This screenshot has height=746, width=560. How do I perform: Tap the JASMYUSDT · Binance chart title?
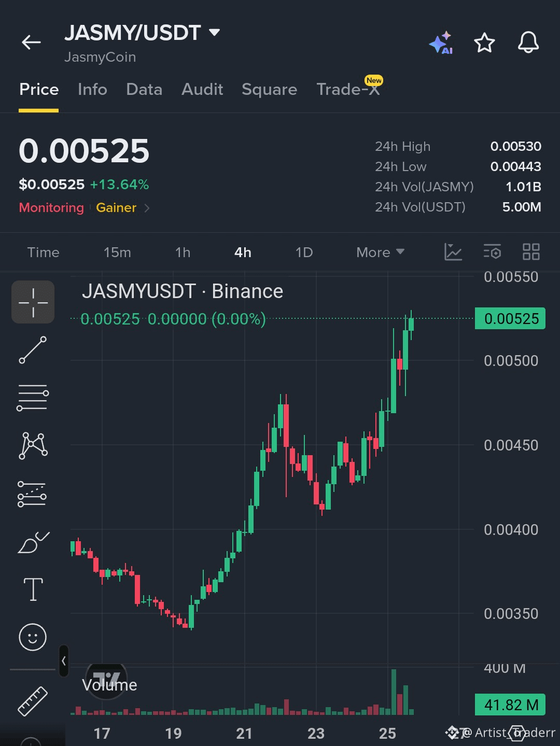tap(183, 291)
